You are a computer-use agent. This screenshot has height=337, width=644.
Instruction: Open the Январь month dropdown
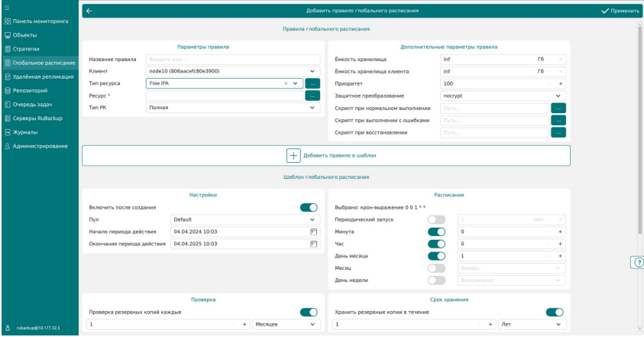[x=511, y=268]
